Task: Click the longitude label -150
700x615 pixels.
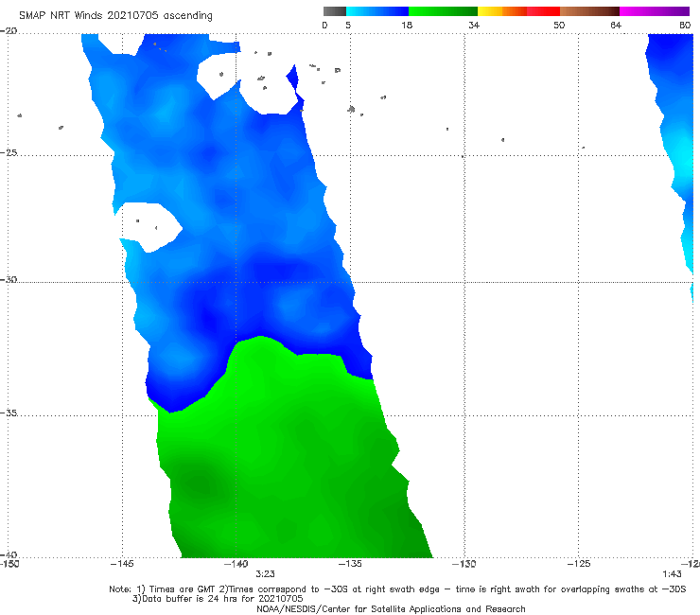Action: click(x=9, y=564)
